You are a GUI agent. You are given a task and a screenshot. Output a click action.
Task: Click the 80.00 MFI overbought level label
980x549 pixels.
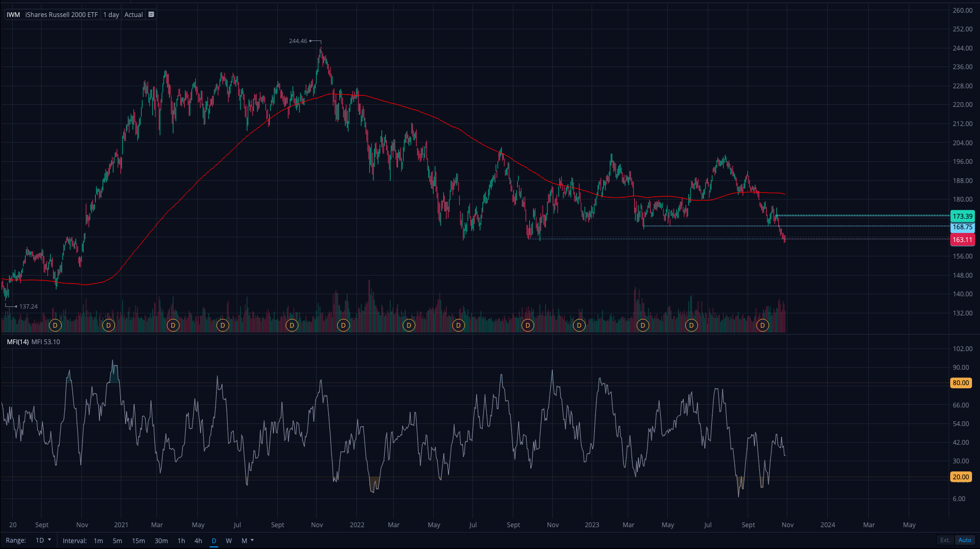coord(961,382)
